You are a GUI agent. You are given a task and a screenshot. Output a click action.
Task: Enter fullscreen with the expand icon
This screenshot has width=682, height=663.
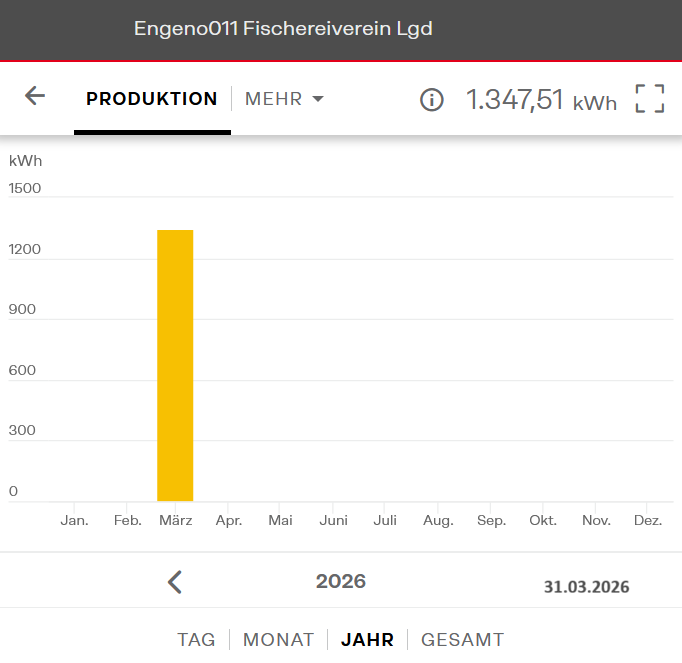click(x=650, y=99)
